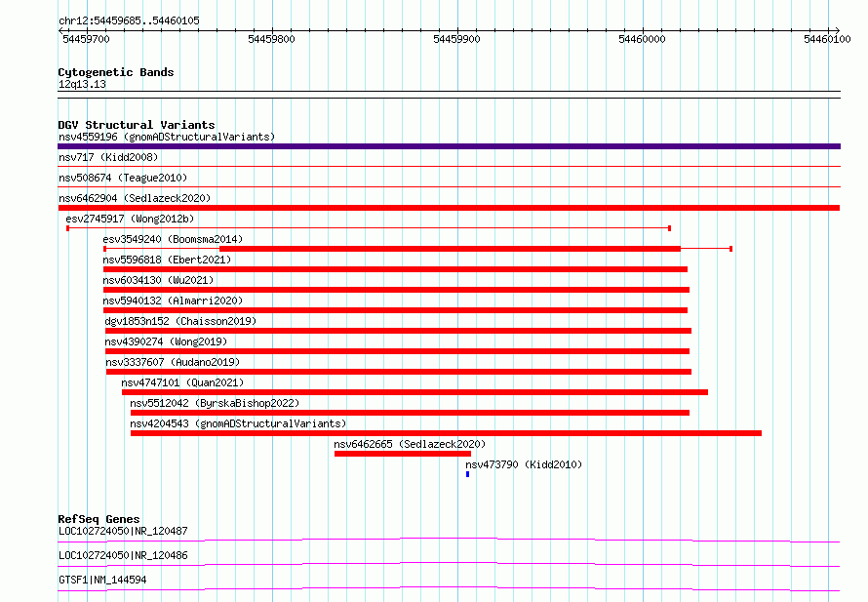The height and width of the screenshot is (602, 868).
Task: Open nsv5512042 (ByrskaBishop2022) variant label
Action: (215, 403)
